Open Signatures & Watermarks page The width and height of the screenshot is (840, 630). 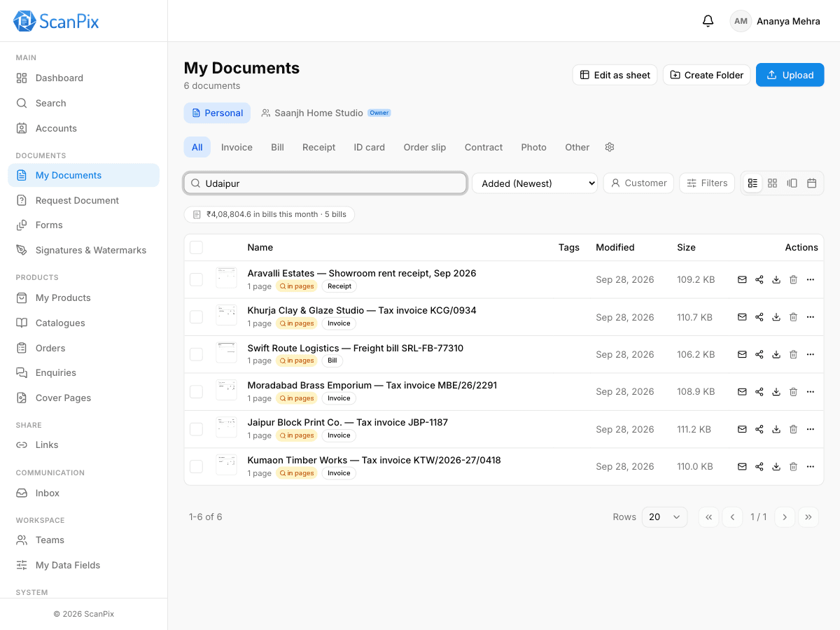83,250
